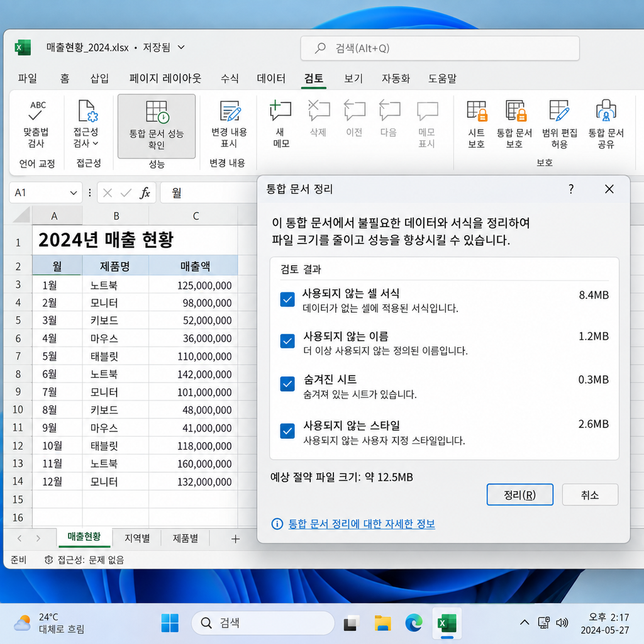Screen dimensions: 644x644
Task: Open the 페이지 레이아웃 tab
Action: 165,78
